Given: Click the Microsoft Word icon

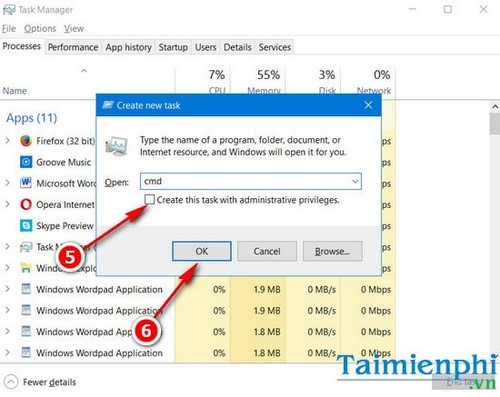Looking at the screenshot, I should click(26, 183).
